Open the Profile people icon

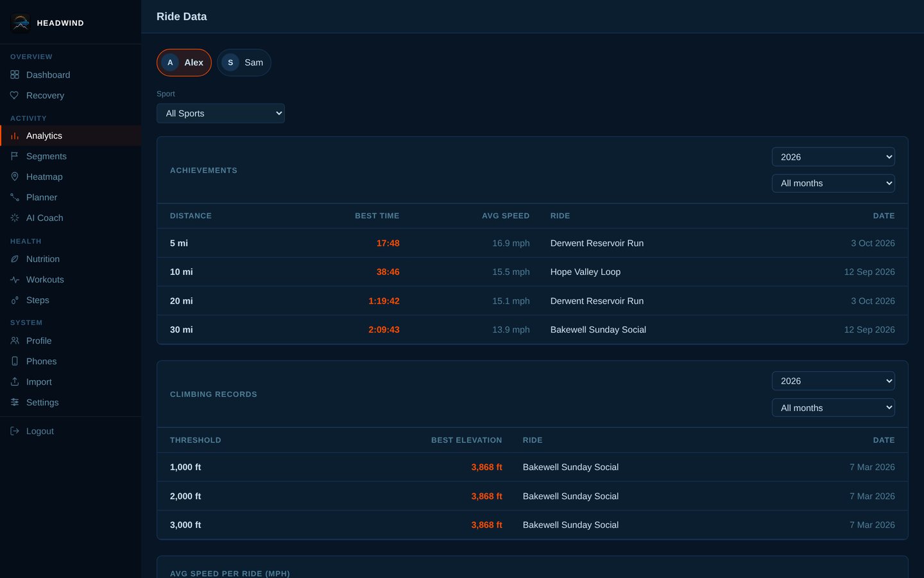15,341
